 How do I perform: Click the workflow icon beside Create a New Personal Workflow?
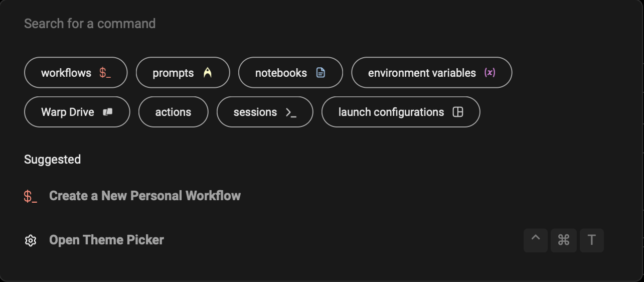tap(31, 196)
